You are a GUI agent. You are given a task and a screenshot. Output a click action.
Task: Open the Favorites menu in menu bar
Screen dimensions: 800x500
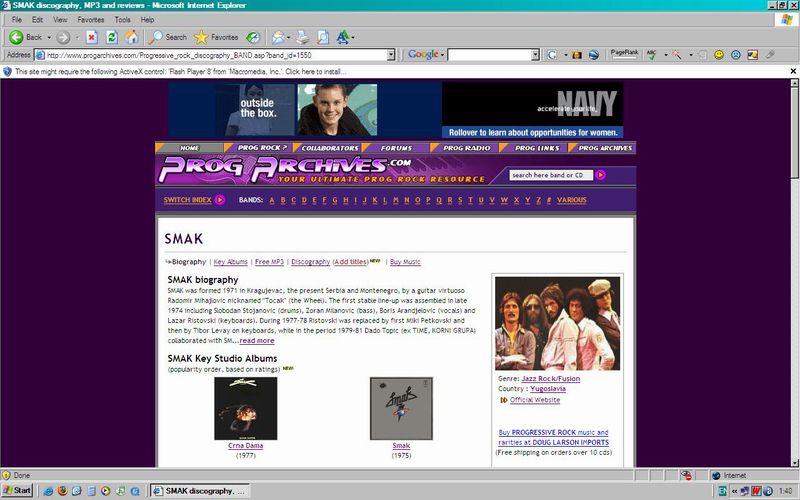[x=91, y=20]
